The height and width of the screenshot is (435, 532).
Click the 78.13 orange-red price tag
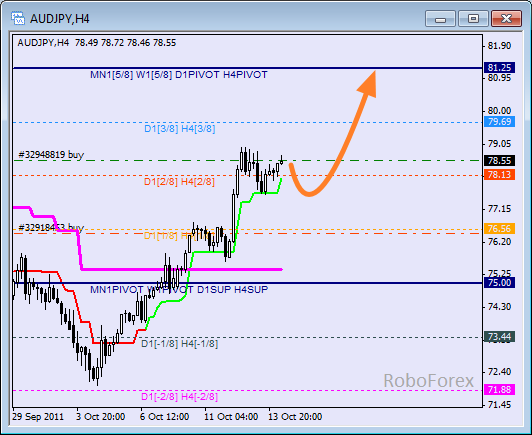(499, 175)
